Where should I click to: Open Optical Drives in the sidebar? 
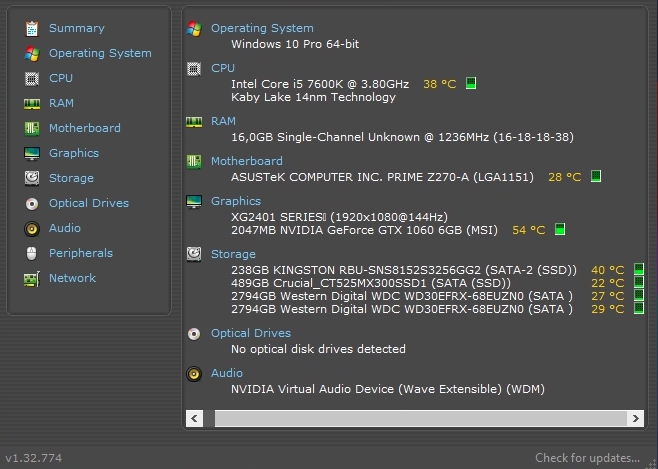tap(89, 203)
